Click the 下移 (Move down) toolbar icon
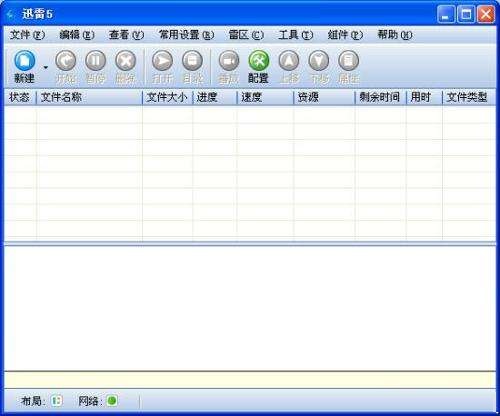 coord(319,61)
